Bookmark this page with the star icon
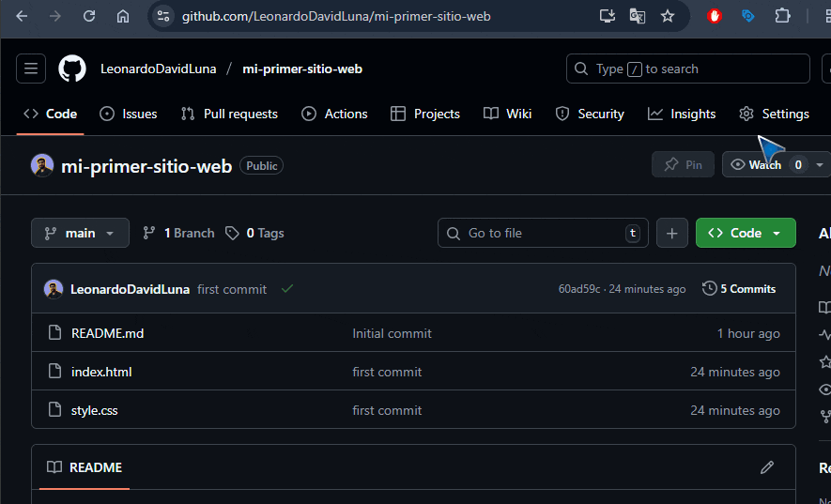Screen dimensions: 831x504 [x=668, y=17]
